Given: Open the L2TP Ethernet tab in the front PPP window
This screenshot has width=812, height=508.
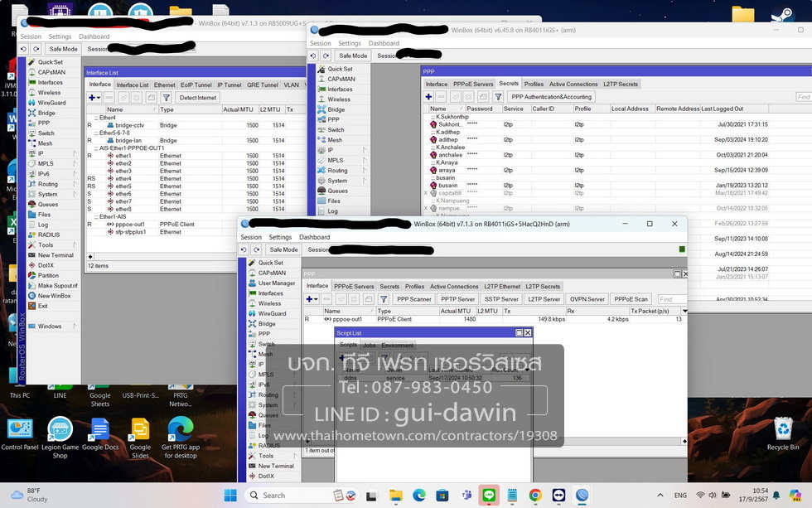Looking at the screenshot, I should (x=502, y=287).
